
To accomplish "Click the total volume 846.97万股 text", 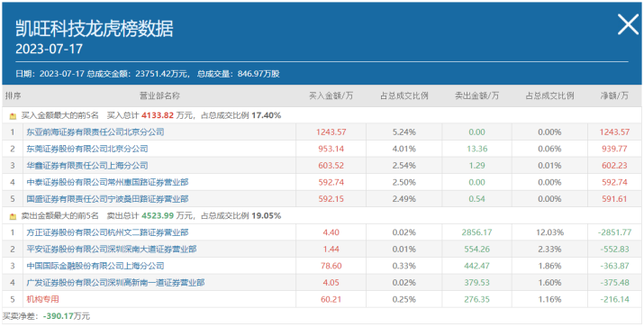I will [x=259, y=74].
